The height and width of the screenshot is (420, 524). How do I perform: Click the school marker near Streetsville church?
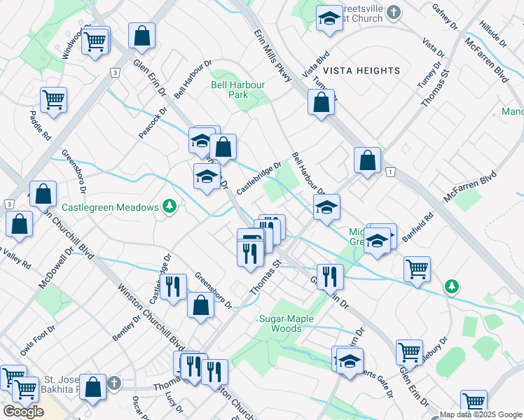pos(328,20)
